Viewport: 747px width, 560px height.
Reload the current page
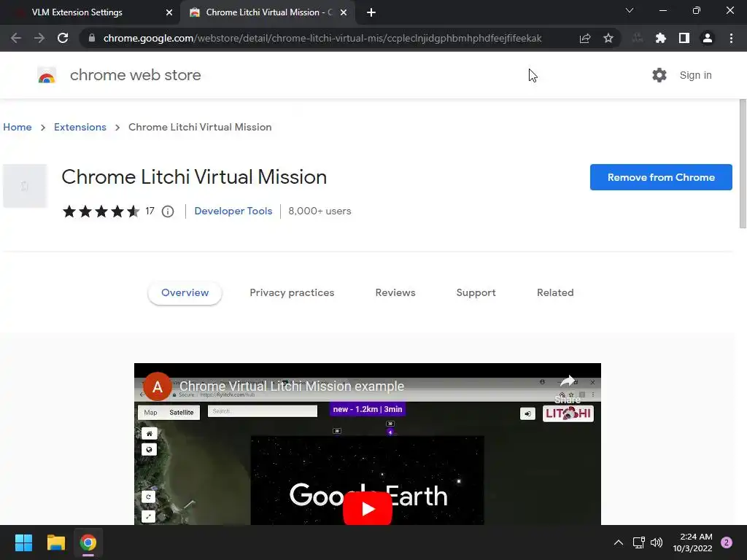click(63, 38)
